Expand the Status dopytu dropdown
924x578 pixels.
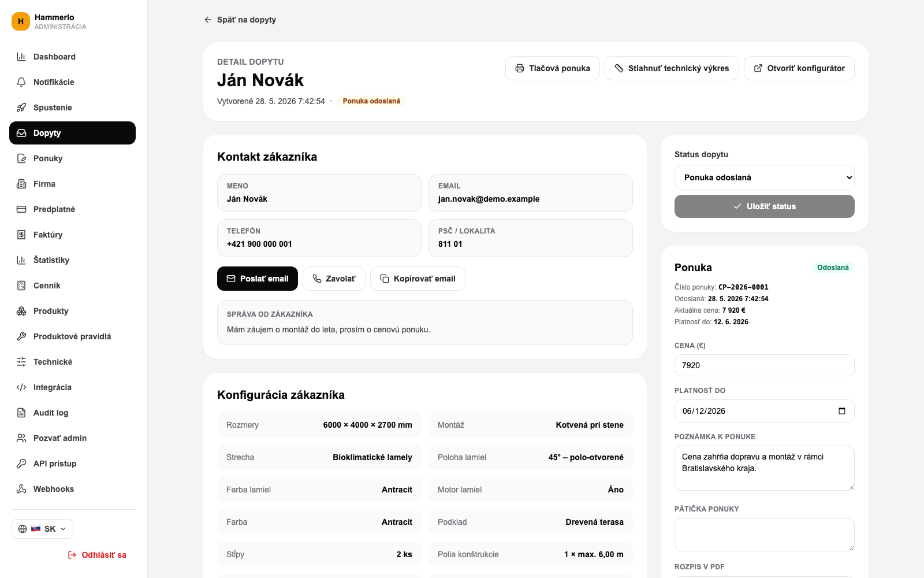click(765, 177)
